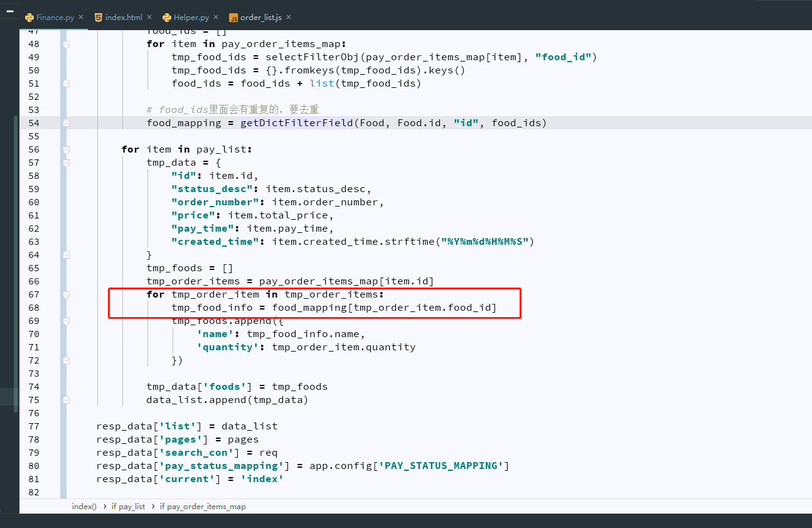Screen dimensions: 812x528
Task: Collapse the for loop at line 56
Action: click(x=66, y=149)
